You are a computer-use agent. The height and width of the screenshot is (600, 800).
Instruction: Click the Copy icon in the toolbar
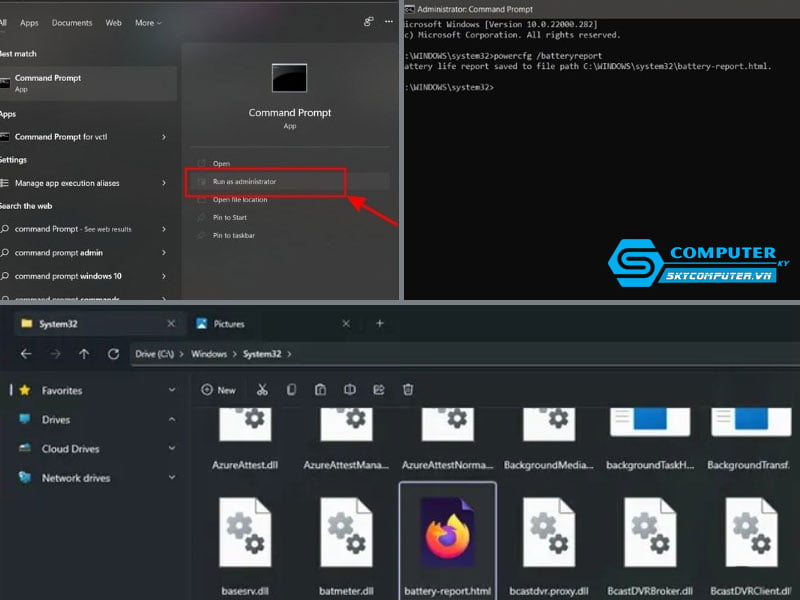click(x=291, y=390)
